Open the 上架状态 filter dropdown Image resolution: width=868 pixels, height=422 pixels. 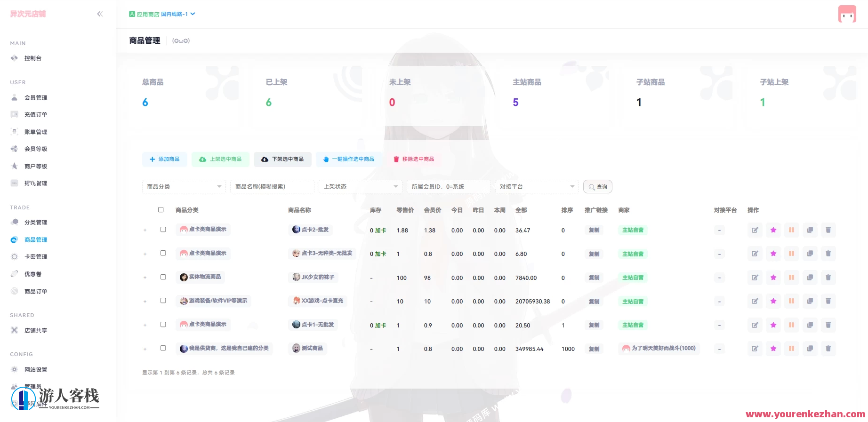pos(361,187)
